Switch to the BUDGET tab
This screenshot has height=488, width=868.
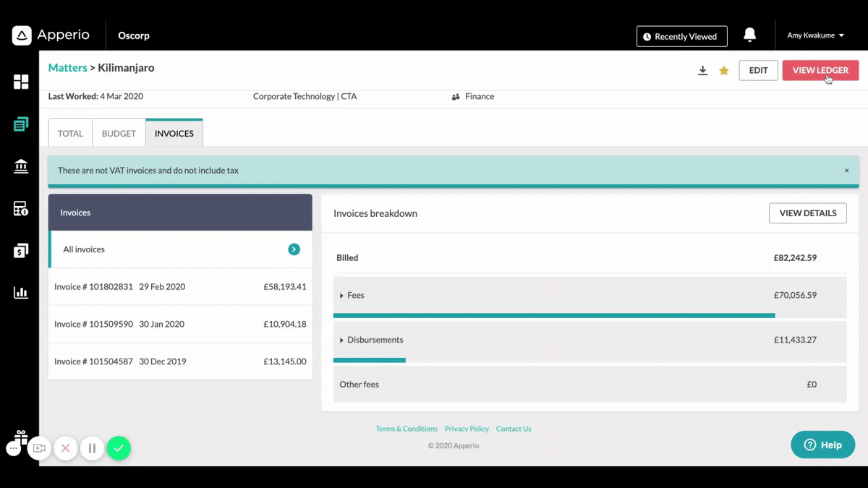coord(119,133)
